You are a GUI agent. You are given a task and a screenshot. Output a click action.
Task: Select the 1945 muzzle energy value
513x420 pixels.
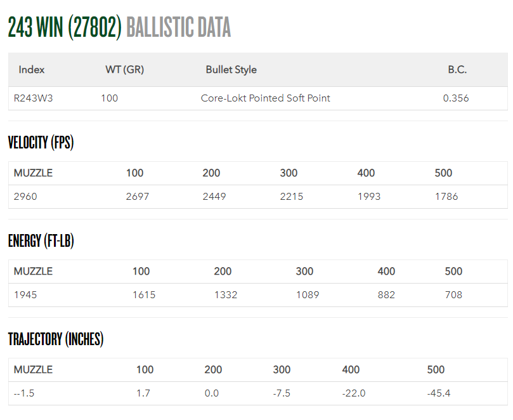(25, 295)
